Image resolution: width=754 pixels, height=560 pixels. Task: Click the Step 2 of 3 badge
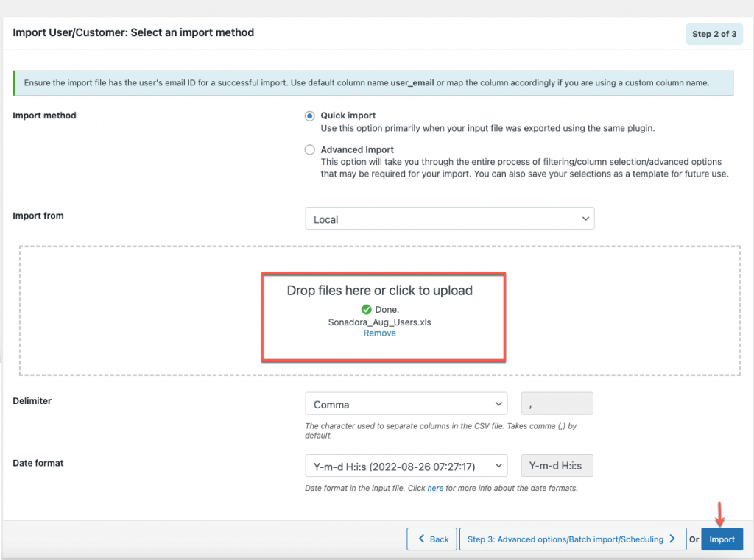714,34
